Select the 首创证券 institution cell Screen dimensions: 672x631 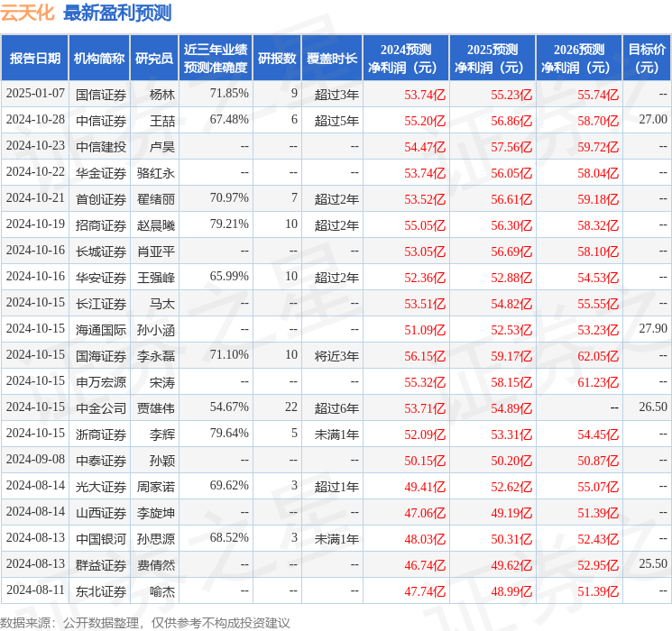coord(101,199)
